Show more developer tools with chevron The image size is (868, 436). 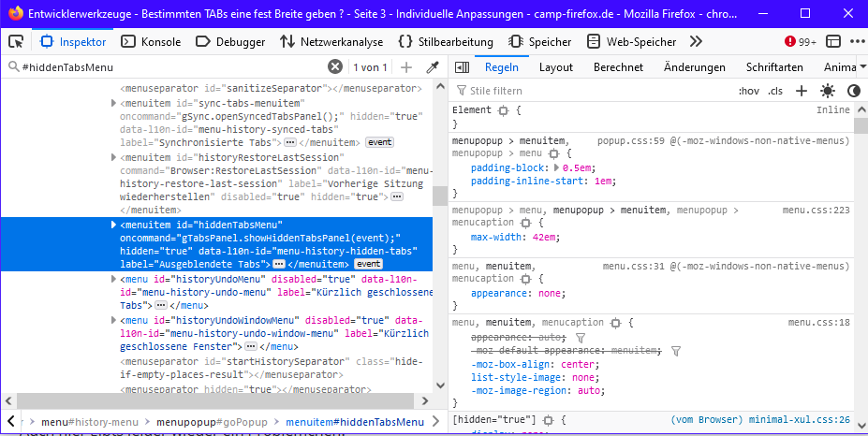[x=696, y=42]
